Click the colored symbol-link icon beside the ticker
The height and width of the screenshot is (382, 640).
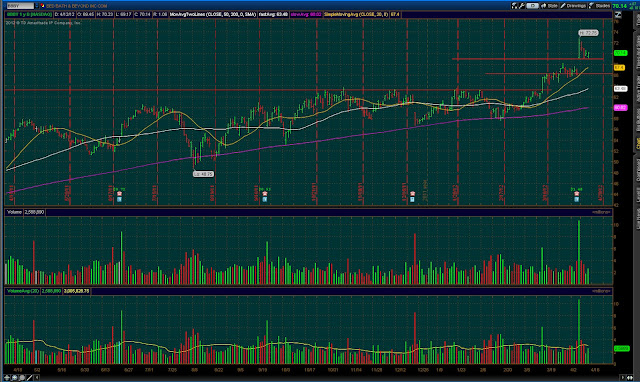42,6
